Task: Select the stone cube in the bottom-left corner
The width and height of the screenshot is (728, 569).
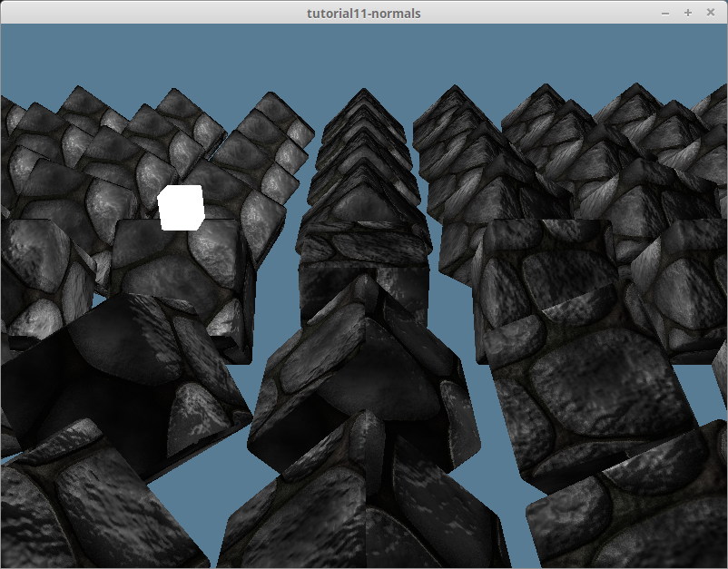Action: coord(82,508)
